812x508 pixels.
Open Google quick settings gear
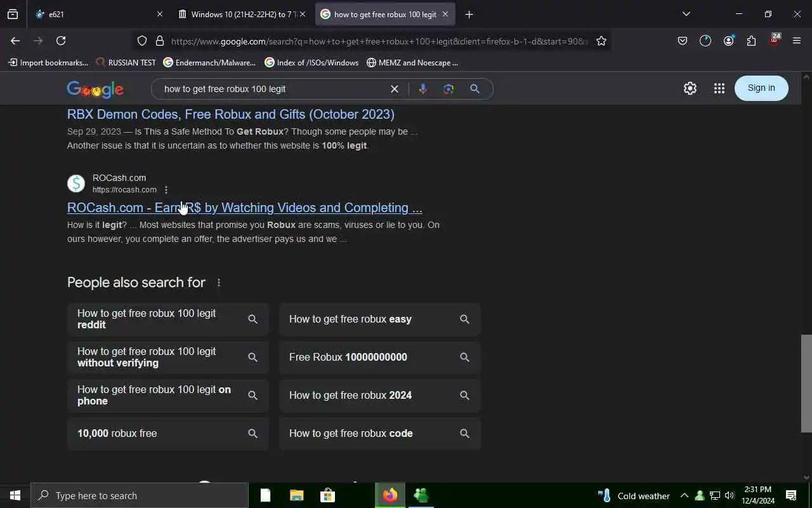690,88
